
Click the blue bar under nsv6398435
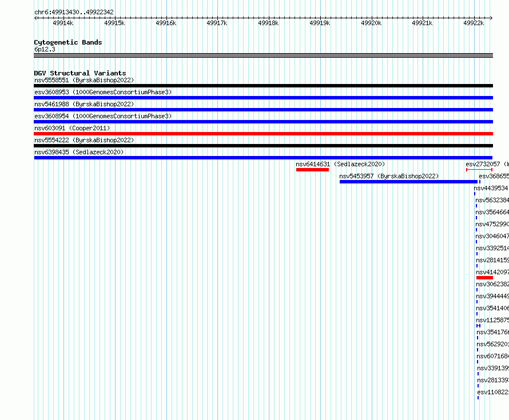[x=263, y=158]
